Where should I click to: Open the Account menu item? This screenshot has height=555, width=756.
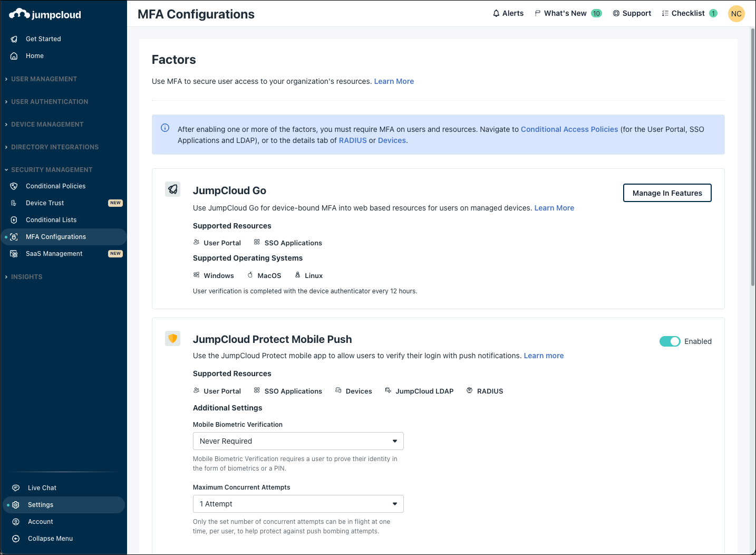(41, 522)
